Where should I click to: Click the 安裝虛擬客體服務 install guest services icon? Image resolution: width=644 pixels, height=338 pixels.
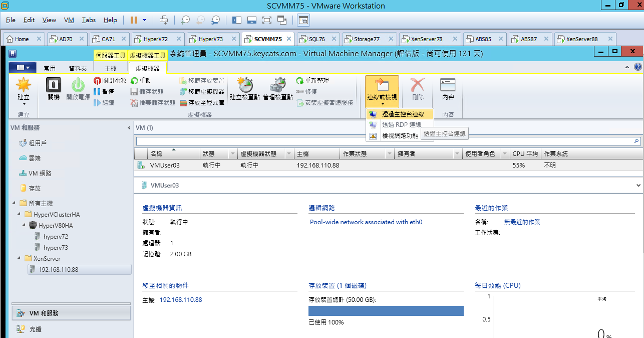click(299, 102)
